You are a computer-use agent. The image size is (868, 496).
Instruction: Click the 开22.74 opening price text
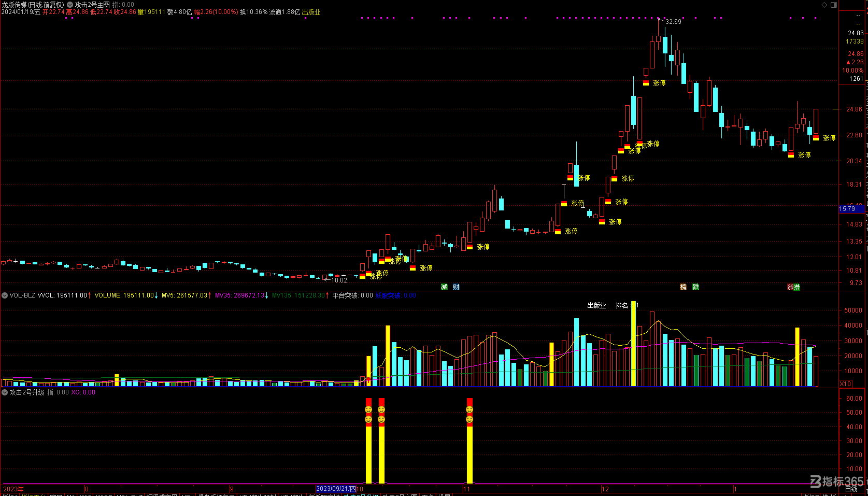tap(53, 12)
